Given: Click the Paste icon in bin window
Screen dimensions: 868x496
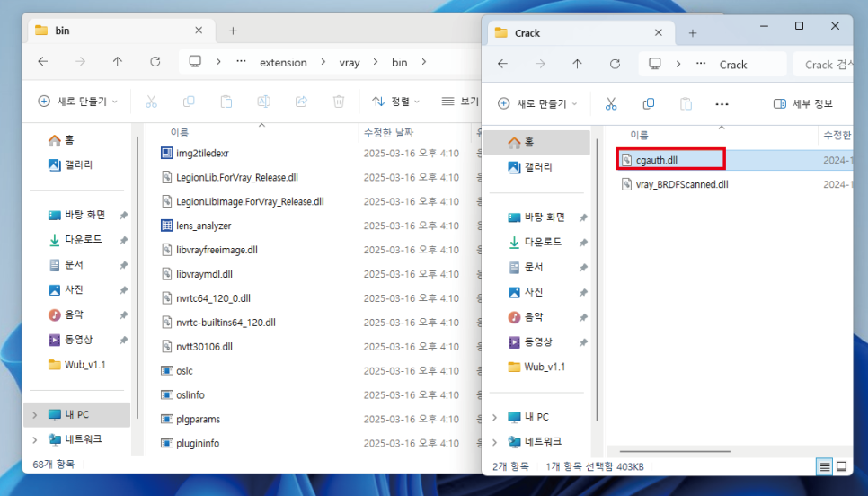Looking at the screenshot, I should 226,102.
